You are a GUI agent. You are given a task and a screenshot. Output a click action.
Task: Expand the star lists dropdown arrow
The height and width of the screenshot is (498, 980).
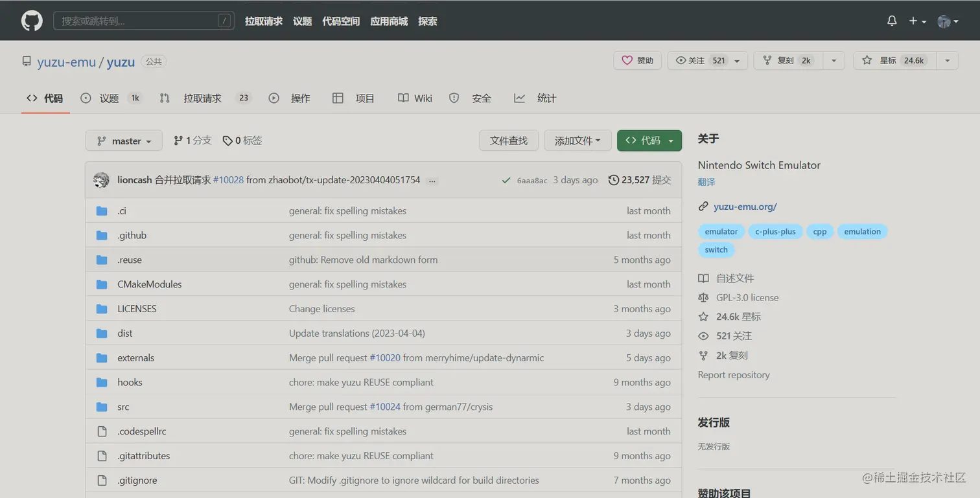click(x=948, y=60)
